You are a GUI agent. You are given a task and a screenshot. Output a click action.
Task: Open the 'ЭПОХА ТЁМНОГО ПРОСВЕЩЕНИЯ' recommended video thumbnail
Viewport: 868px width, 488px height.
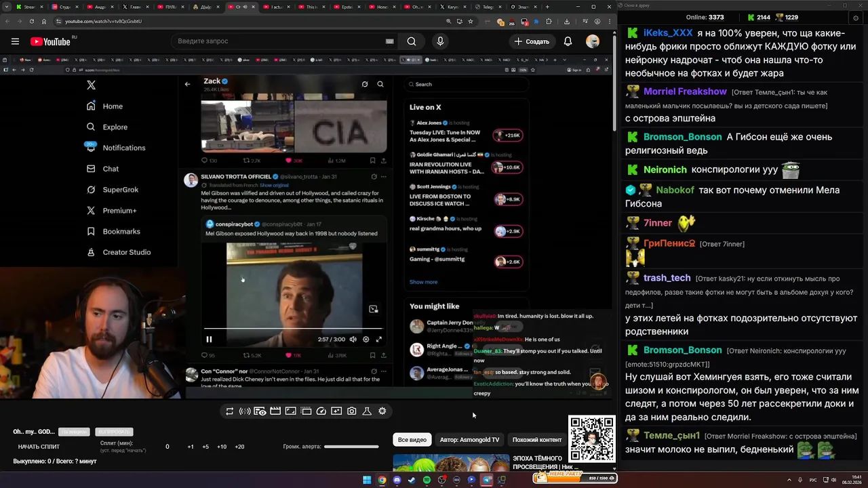(x=451, y=463)
